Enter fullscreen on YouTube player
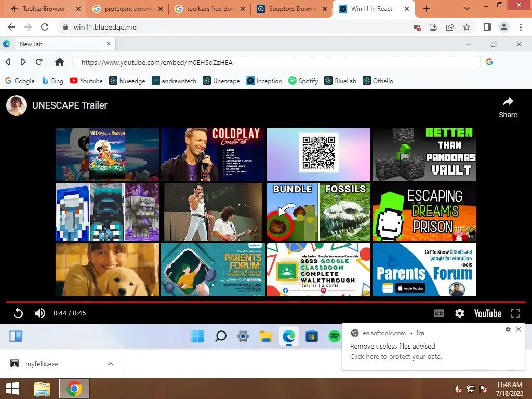This screenshot has width=532, height=399. tap(515, 313)
